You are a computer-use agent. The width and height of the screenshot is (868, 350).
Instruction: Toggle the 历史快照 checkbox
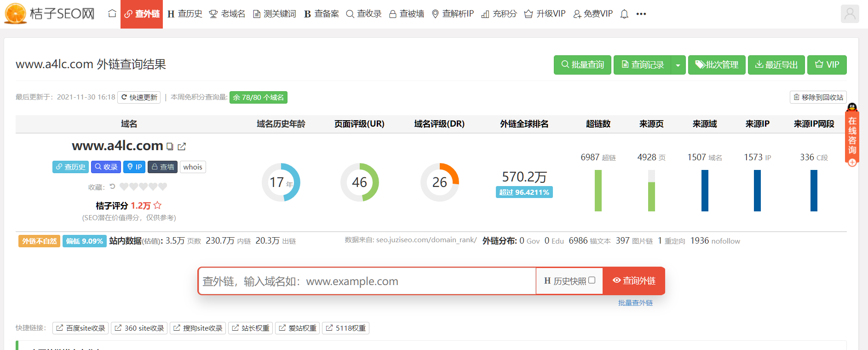[x=592, y=280]
